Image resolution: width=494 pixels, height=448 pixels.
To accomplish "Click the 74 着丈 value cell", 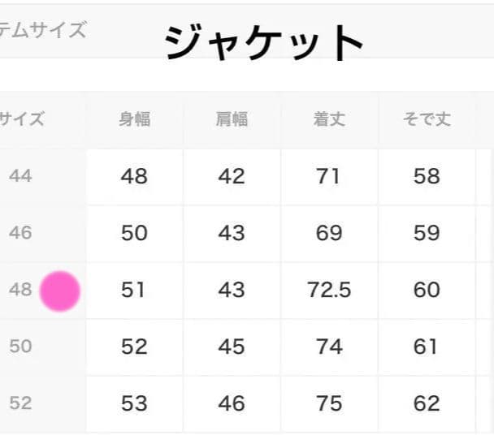I will [x=329, y=347].
